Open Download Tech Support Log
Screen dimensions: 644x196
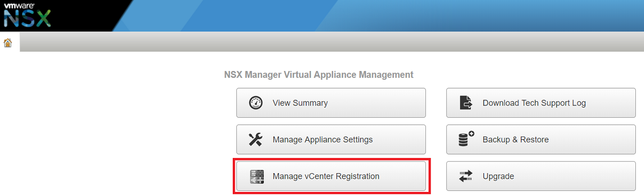click(541, 103)
